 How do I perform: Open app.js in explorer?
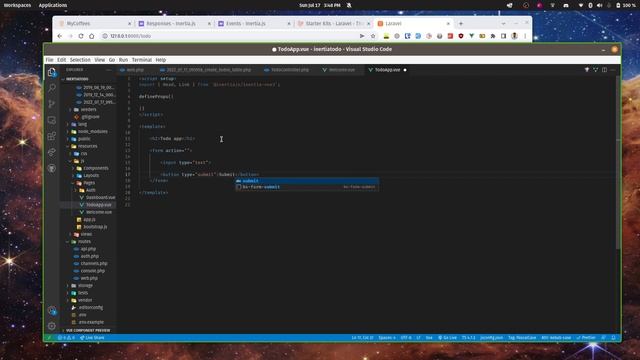(x=89, y=220)
